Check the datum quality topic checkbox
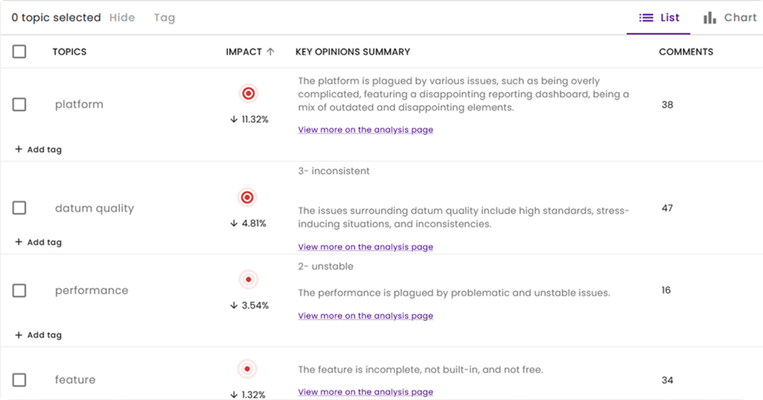Screen dimensions: 763x400 tap(19, 208)
